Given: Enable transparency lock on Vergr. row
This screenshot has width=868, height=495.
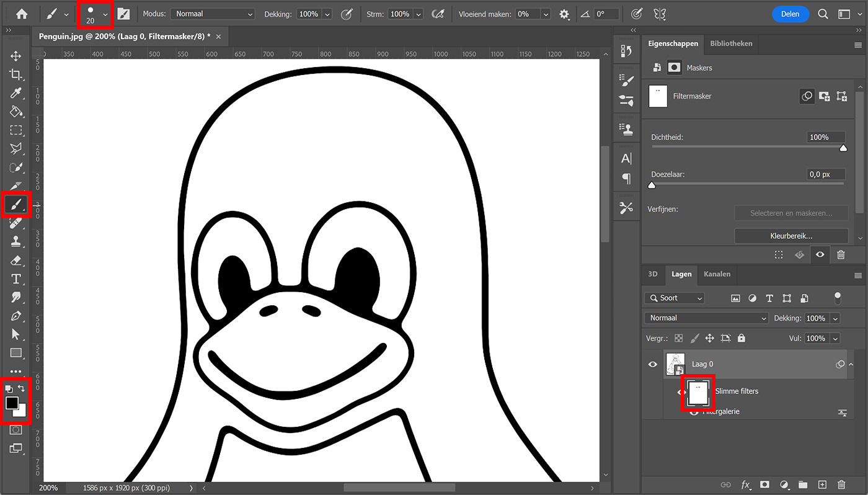Looking at the screenshot, I should click(x=678, y=338).
